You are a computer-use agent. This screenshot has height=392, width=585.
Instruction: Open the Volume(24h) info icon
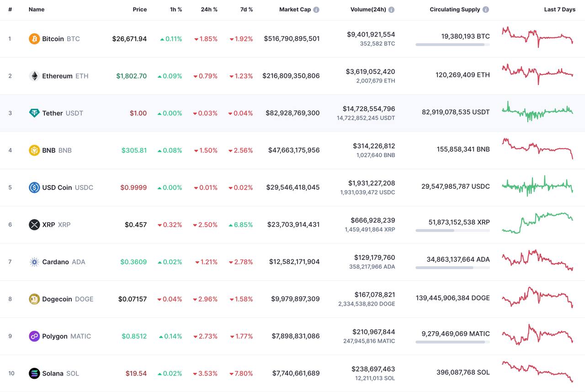391,10
